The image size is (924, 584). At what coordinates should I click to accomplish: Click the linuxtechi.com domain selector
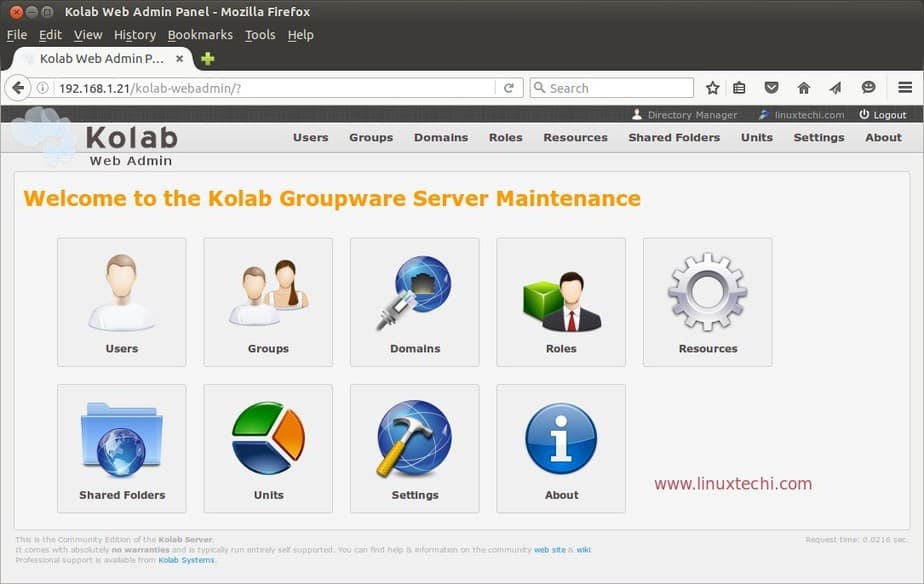point(801,115)
